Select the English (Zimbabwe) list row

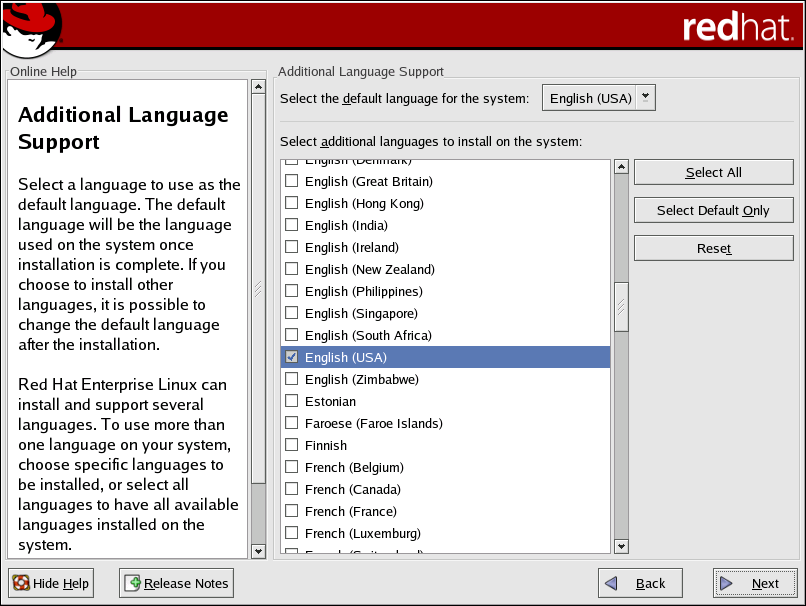point(361,379)
